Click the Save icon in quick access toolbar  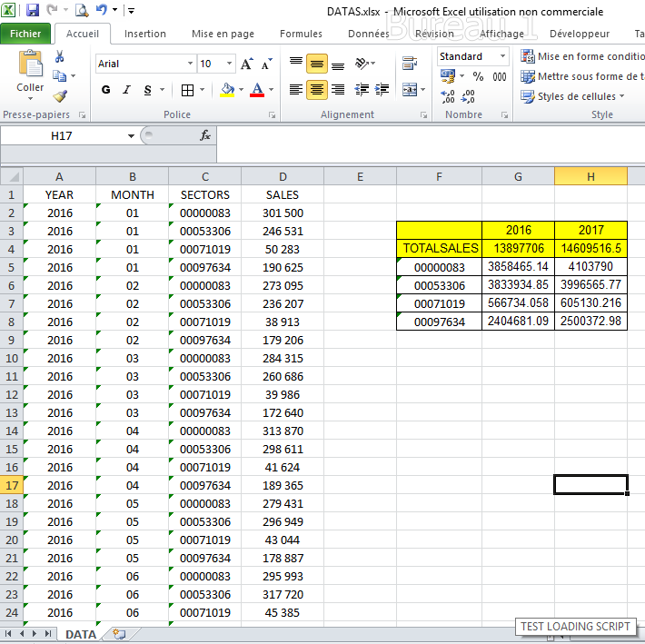[x=33, y=11]
